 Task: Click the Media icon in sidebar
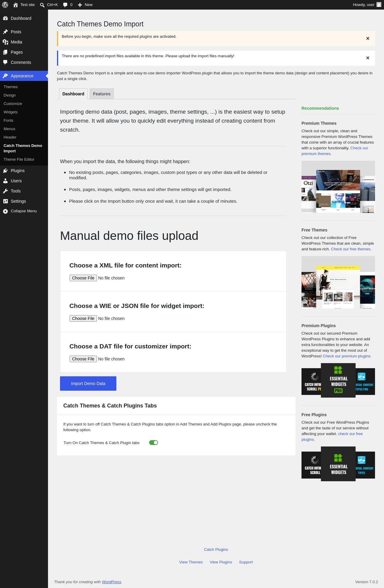[x=5, y=42]
